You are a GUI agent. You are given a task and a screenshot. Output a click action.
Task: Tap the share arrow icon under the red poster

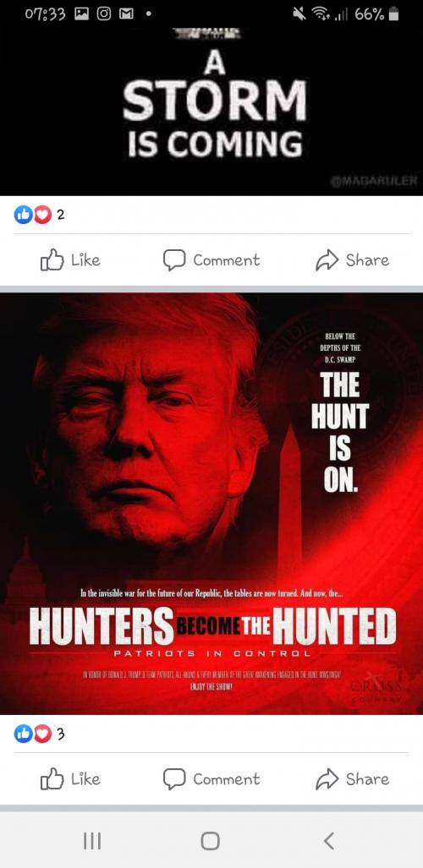[327, 779]
